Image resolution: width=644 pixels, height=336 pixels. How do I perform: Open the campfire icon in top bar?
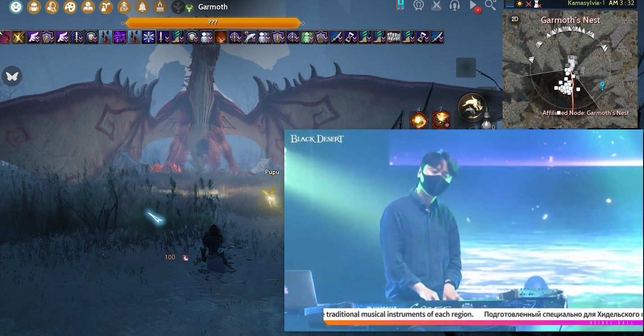(x=160, y=7)
